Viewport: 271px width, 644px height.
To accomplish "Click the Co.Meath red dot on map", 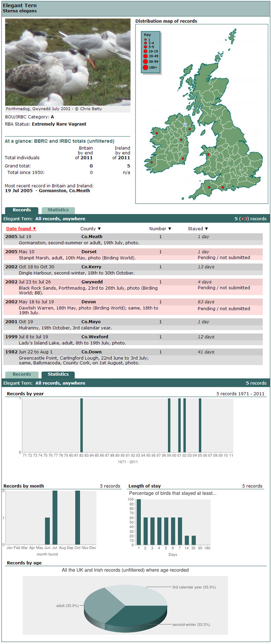I will [x=181, y=140].
